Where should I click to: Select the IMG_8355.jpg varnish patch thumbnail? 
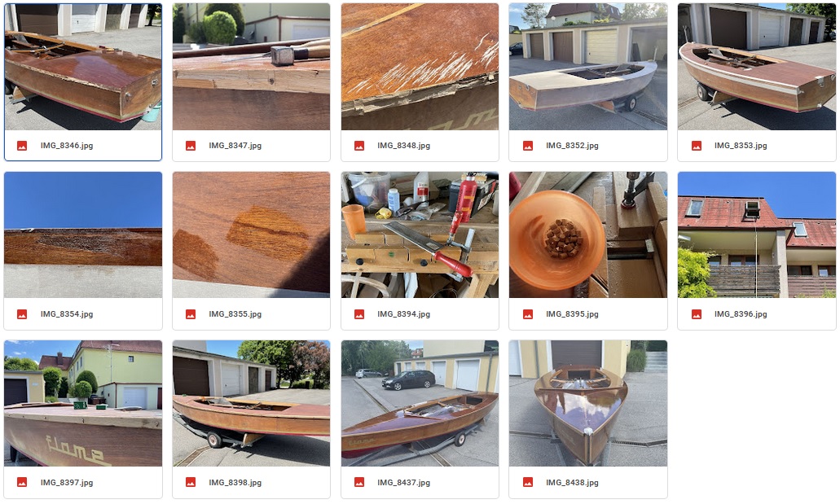(251, 234)
